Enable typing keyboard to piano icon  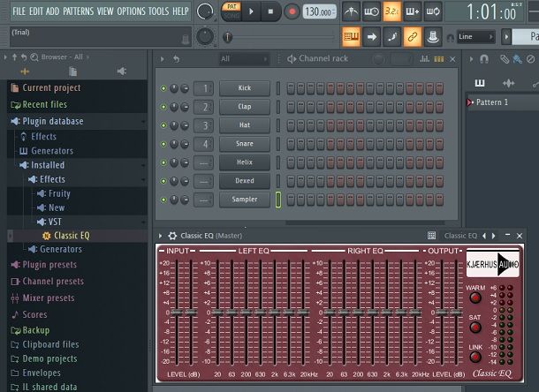pyautogui.click(x=351, y=36)
